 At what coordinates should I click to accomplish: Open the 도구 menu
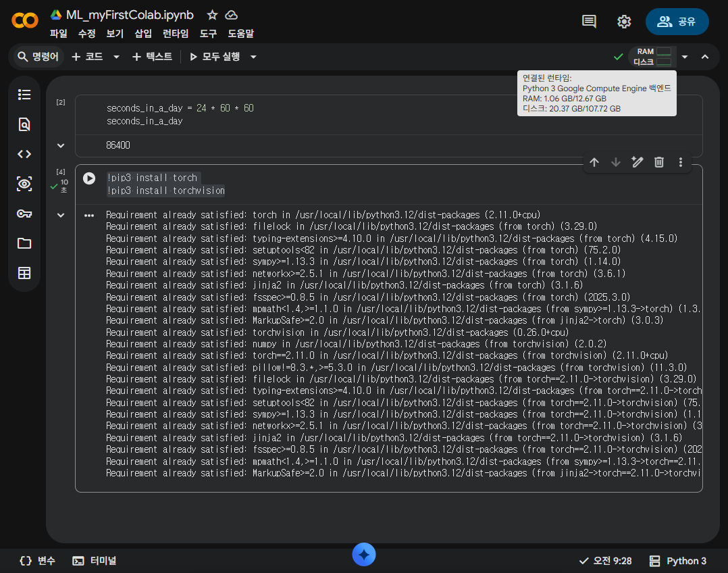tap(208, 34)
